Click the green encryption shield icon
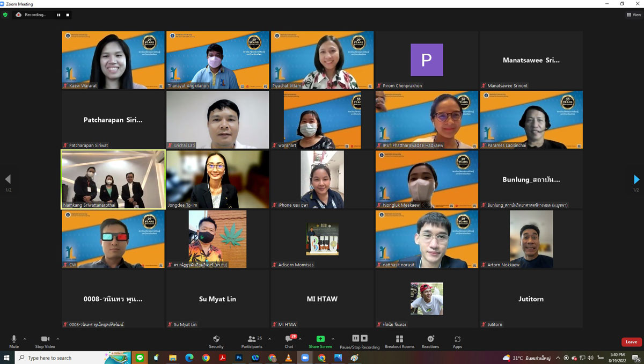The height and width of the screenshot is (364, 644). click(5, 15)
